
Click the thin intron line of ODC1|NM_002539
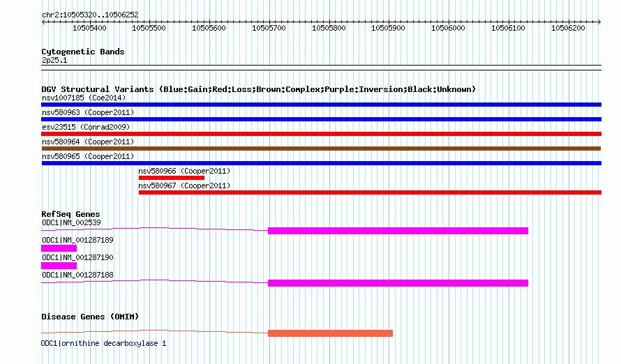[154, 229]
